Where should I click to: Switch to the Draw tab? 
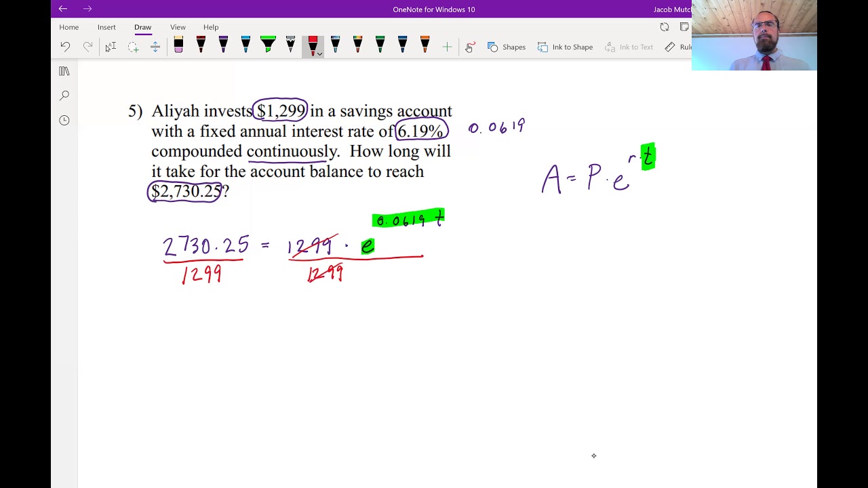(x=142, y=27)
